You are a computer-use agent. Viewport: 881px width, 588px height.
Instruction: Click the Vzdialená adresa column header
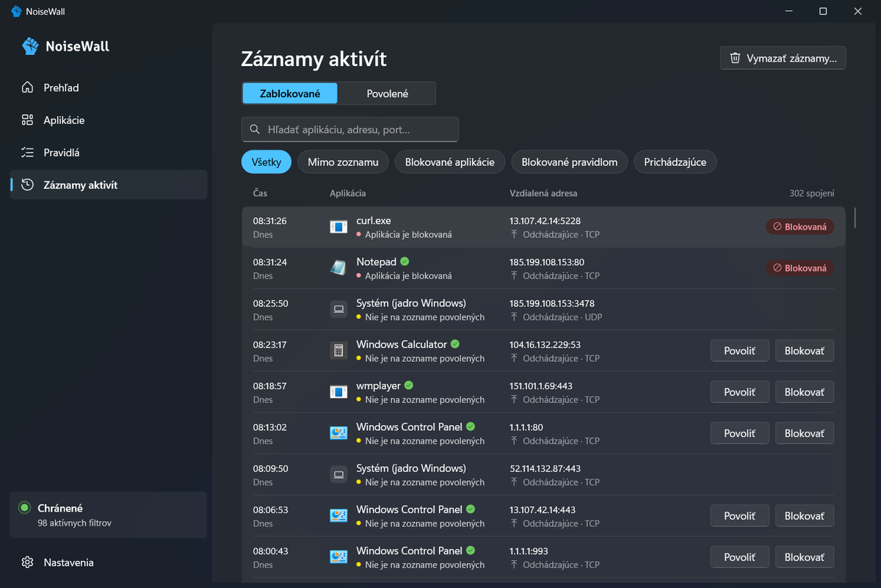point(543,193)
